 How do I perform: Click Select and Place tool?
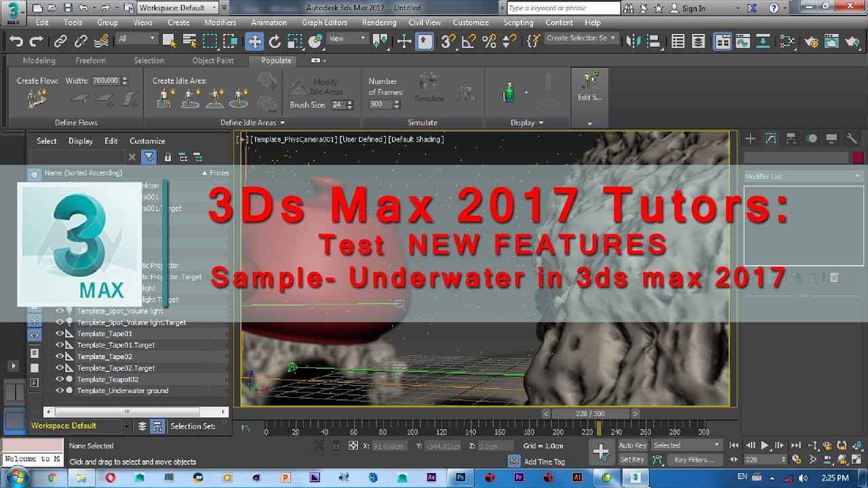click(x=315, y=41)
